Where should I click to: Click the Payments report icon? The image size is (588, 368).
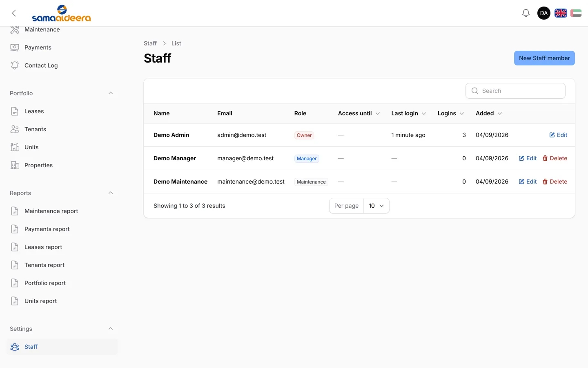tap(15, 229)
